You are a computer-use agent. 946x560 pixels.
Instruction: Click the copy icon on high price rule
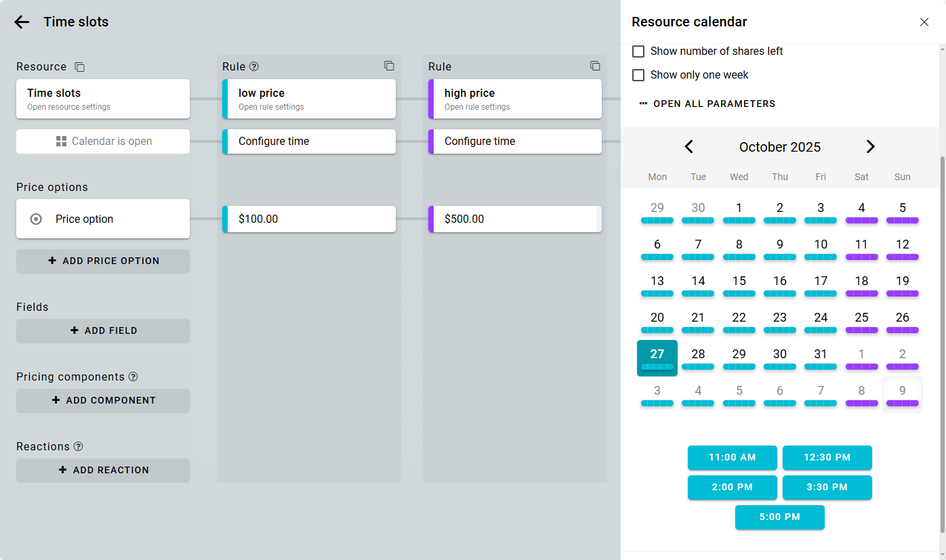[595, 66]
